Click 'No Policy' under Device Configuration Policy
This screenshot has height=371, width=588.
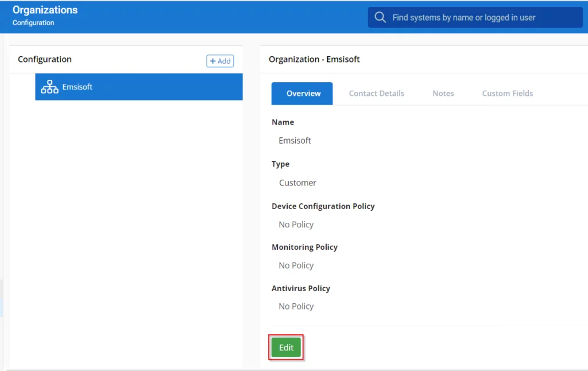tap(296, 225)
